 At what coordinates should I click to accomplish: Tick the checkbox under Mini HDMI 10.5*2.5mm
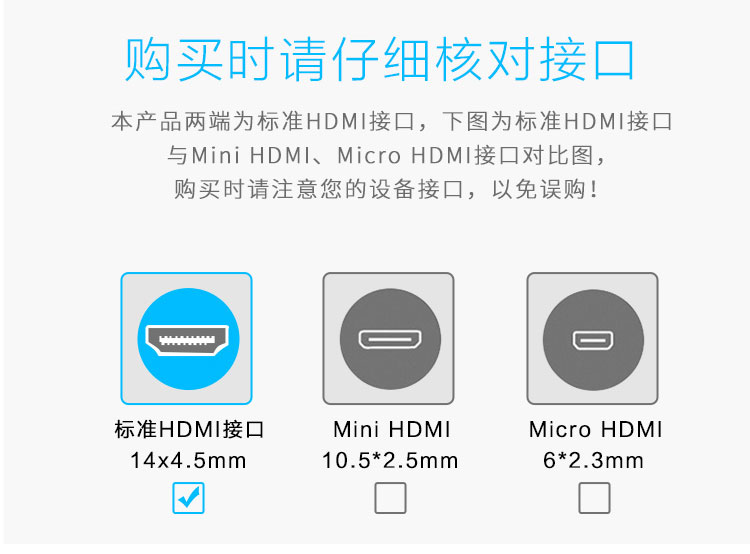390,498
